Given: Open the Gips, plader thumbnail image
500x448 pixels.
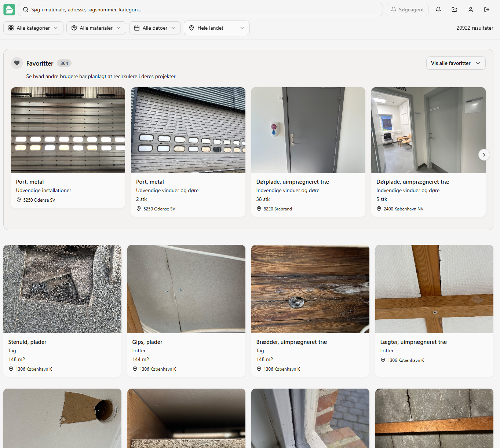Looking at the screenshot, I should click(x=186, y=289).
